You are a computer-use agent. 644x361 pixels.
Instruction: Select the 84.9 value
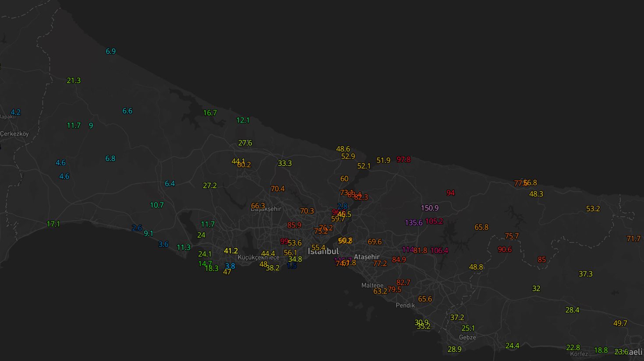click(x=399, y=260)
